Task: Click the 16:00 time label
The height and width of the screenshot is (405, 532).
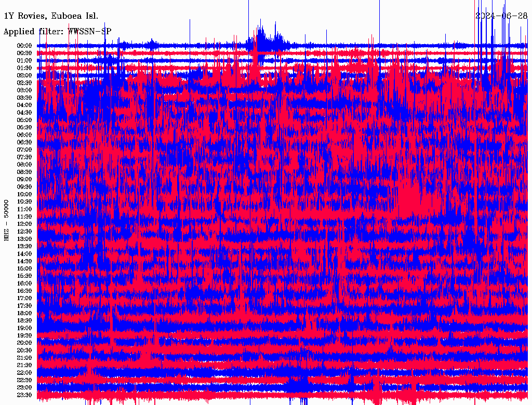Action: tap(24, 283)
